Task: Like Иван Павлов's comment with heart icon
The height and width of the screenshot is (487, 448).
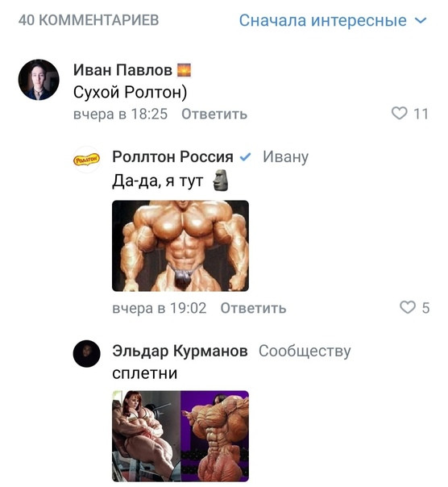Action: point(400,114)
